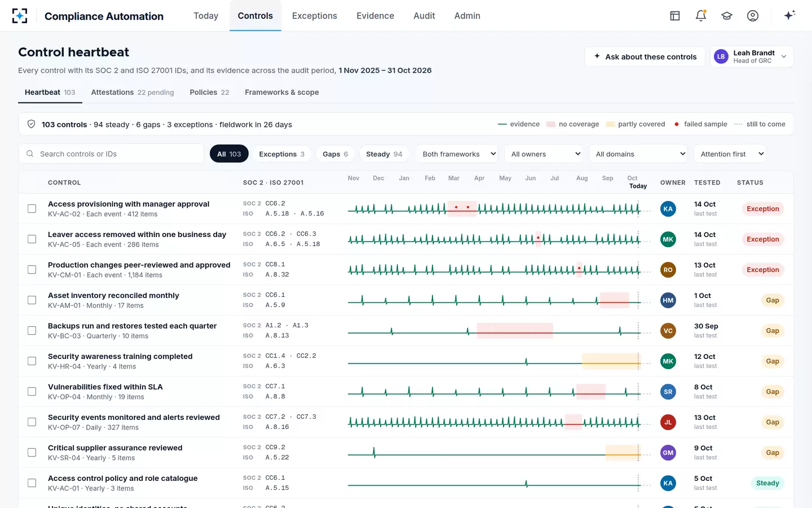Viewport: 812px width, 508px height.
Task: Click the red no-coverage band on Backups timeline
Action: 515,331
